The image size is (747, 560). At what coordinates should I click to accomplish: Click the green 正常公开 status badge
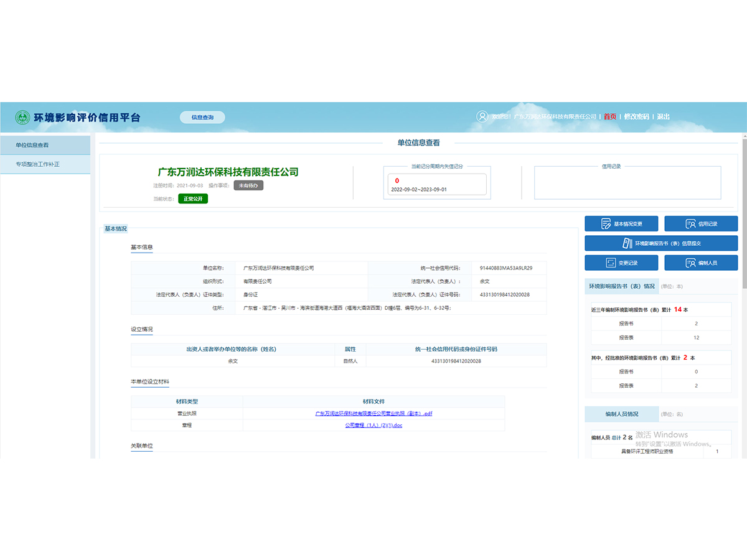(193, 199)
